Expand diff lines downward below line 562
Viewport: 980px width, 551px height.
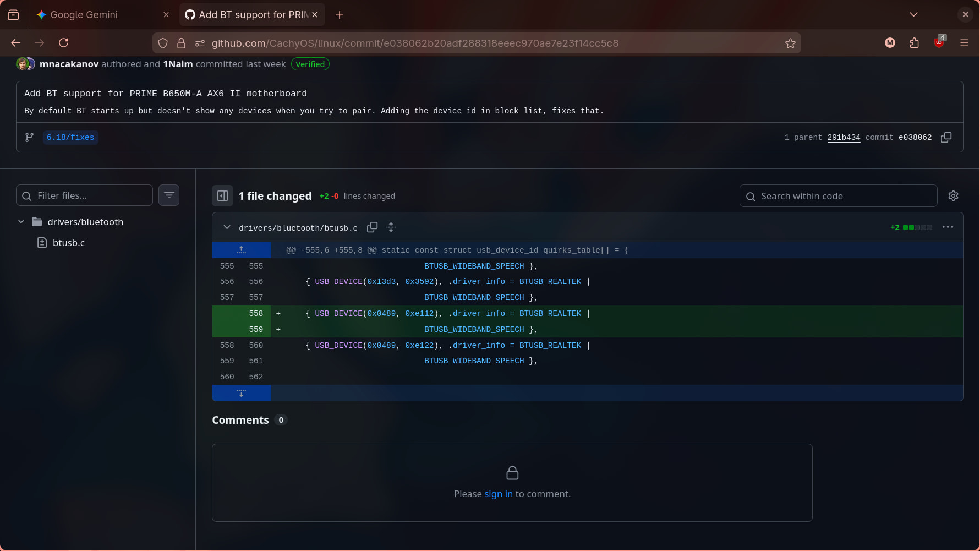pyautogui.click(x=241, y=393)
